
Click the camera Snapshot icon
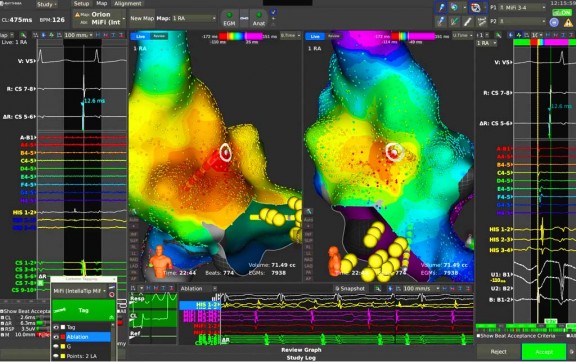[337, 288]
